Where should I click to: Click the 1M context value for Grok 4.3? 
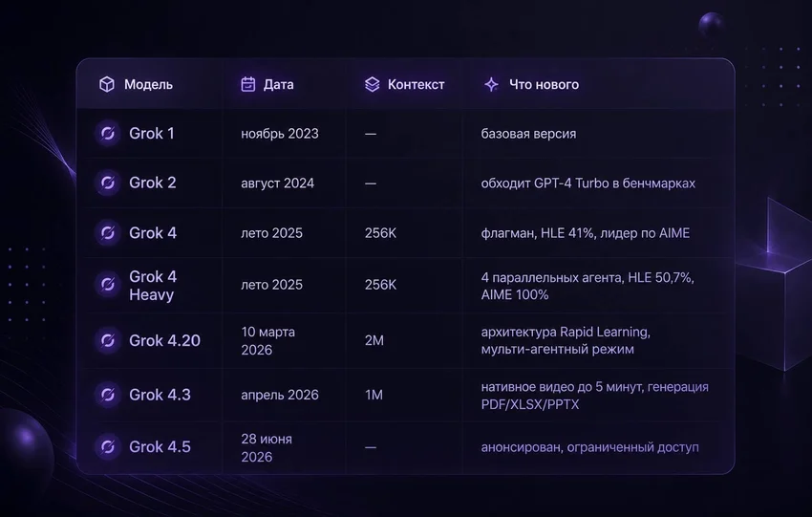point(374,395)
